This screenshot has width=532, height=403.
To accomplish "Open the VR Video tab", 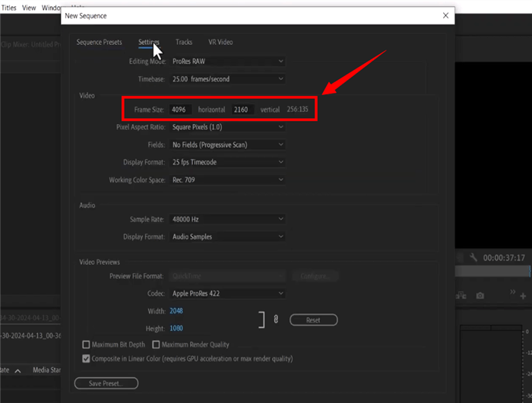I will point(220,42).
